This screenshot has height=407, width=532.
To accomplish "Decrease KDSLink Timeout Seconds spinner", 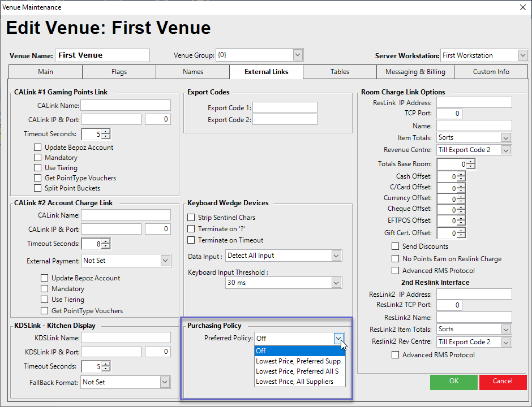I will click(x=106, y=369).
